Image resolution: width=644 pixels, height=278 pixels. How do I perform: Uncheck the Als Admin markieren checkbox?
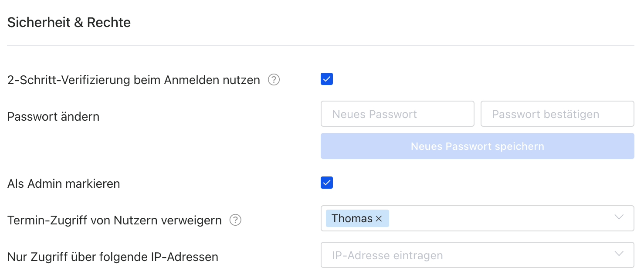(327, 183)
